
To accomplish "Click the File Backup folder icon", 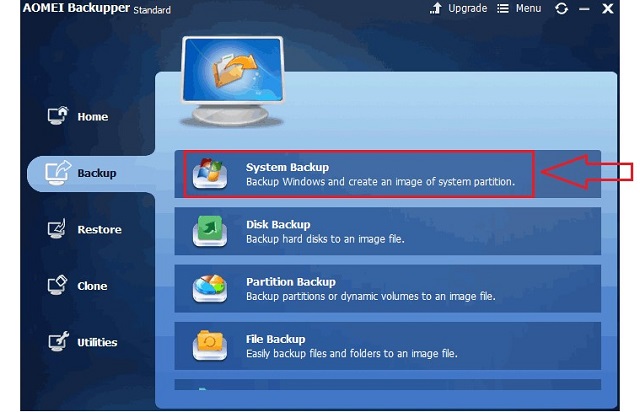I will click(210, 345).
